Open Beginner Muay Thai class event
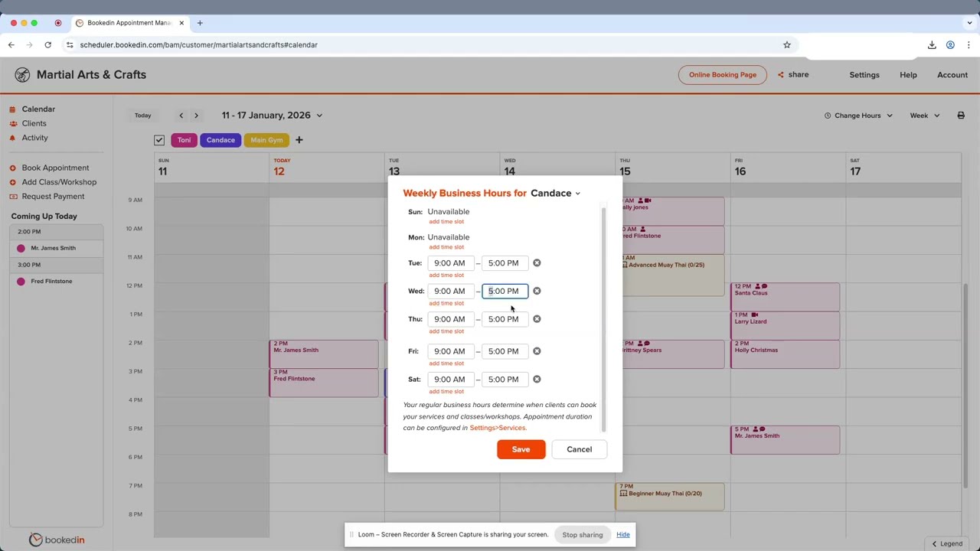 click(670, 496)
